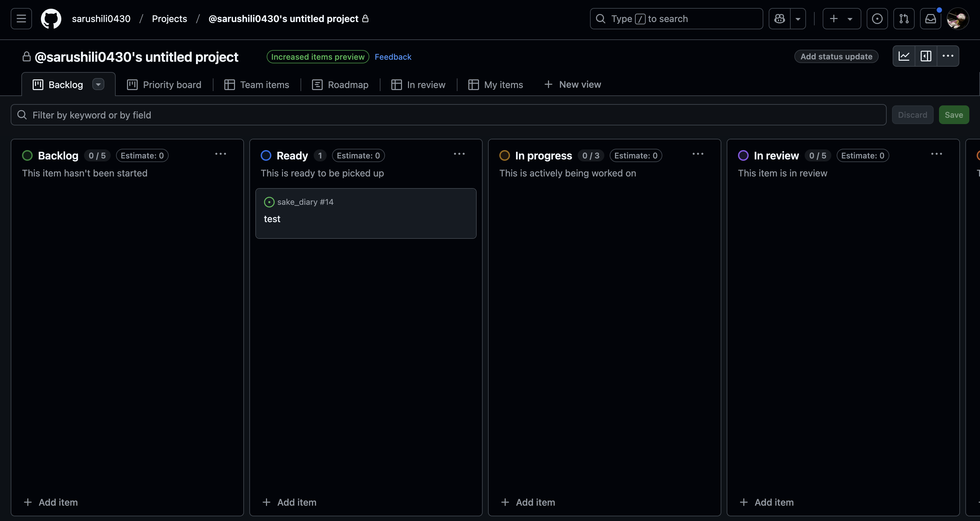
Task: Open Copilot chat icon
Action: pyautogui.click(x=780, y=19)
